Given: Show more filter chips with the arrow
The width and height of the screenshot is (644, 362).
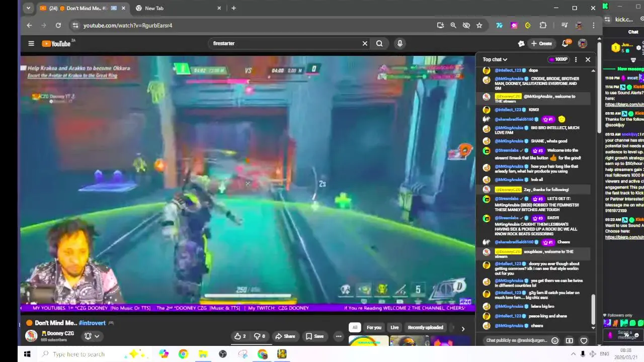Looking at the screenshot, I should click(x=463, y=328).
